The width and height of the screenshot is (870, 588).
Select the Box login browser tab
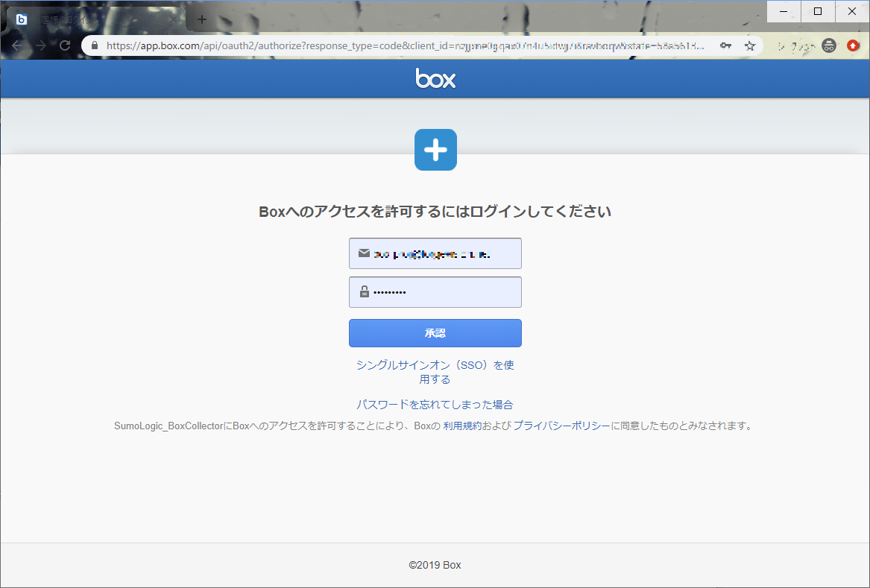(x=96, y=19)
